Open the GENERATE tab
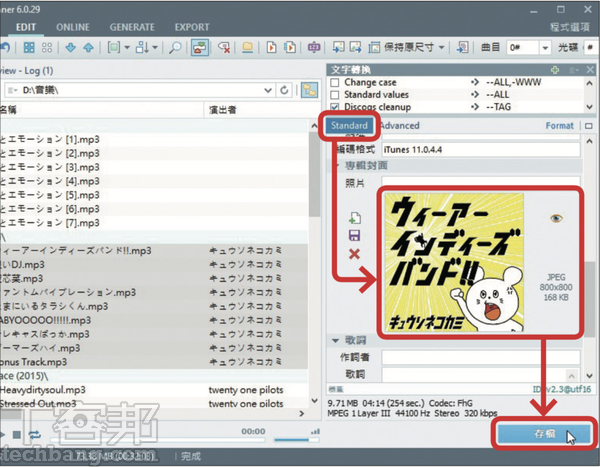600x467 pixels. (x=131, y=25)
